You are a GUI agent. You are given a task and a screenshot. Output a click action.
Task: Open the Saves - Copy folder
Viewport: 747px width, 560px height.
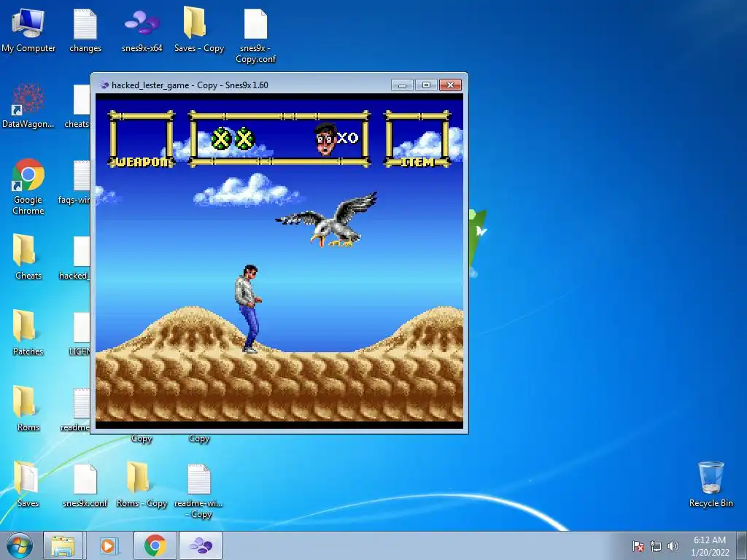tap(199, 31)
